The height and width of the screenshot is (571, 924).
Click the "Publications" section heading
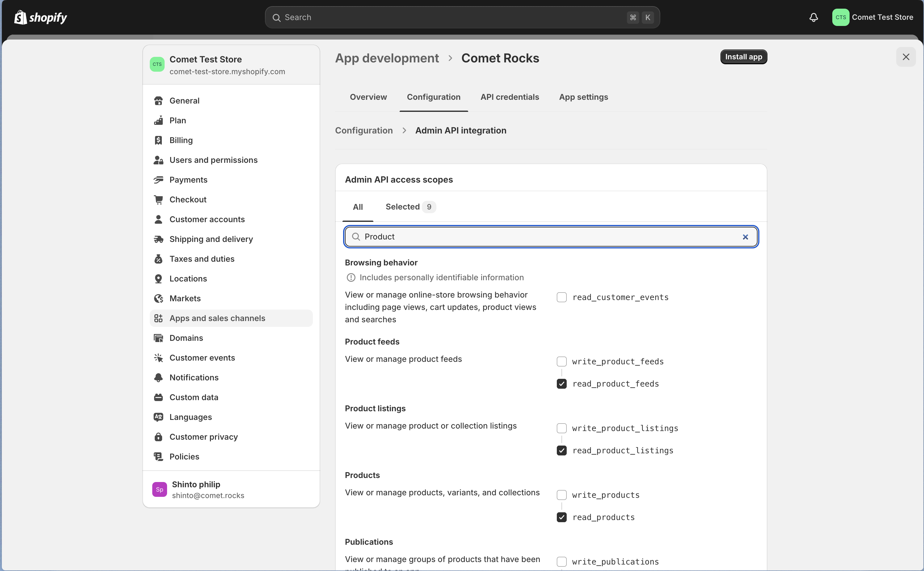pos(369,542)
